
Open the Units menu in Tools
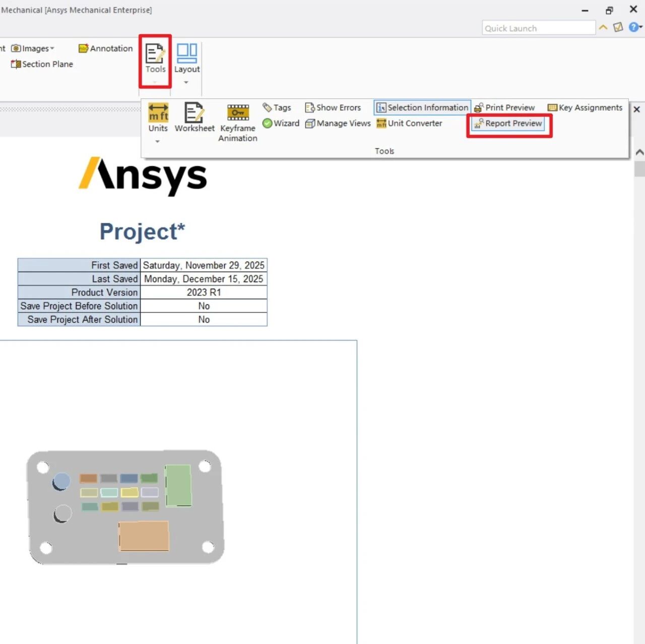click(158, 123)
